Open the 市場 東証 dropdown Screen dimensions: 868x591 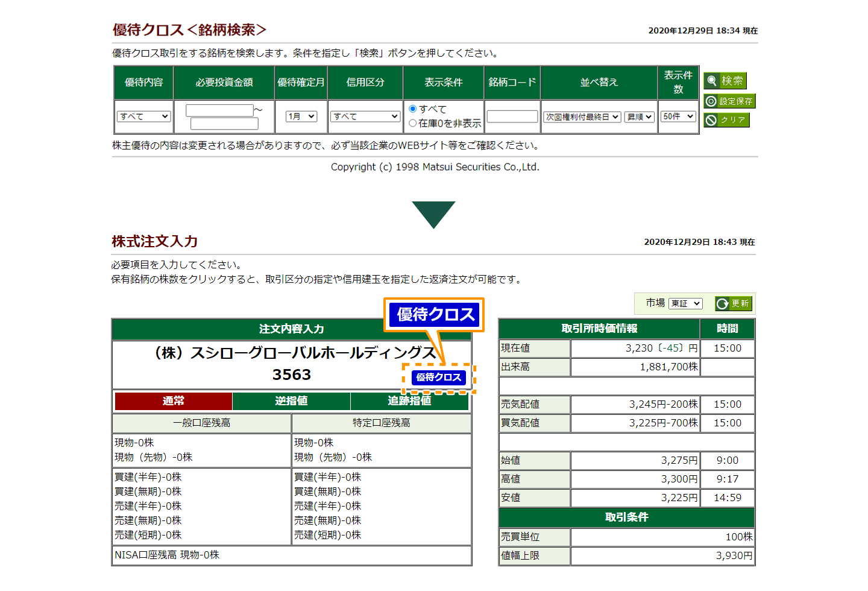[686, 303]
